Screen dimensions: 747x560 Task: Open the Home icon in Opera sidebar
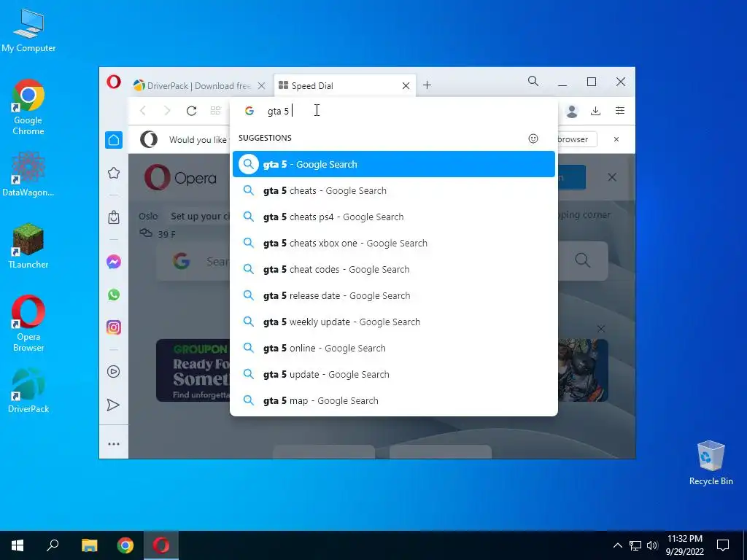[114, 140]
